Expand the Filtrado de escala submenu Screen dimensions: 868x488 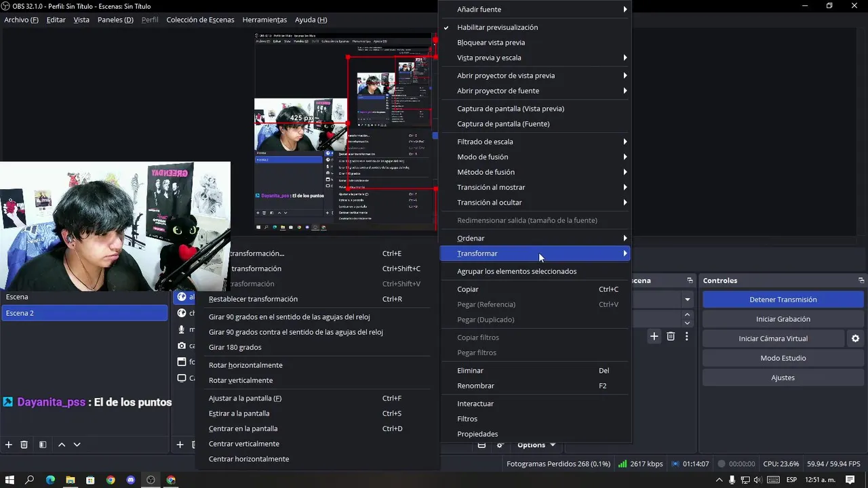(x=536, y=142)
